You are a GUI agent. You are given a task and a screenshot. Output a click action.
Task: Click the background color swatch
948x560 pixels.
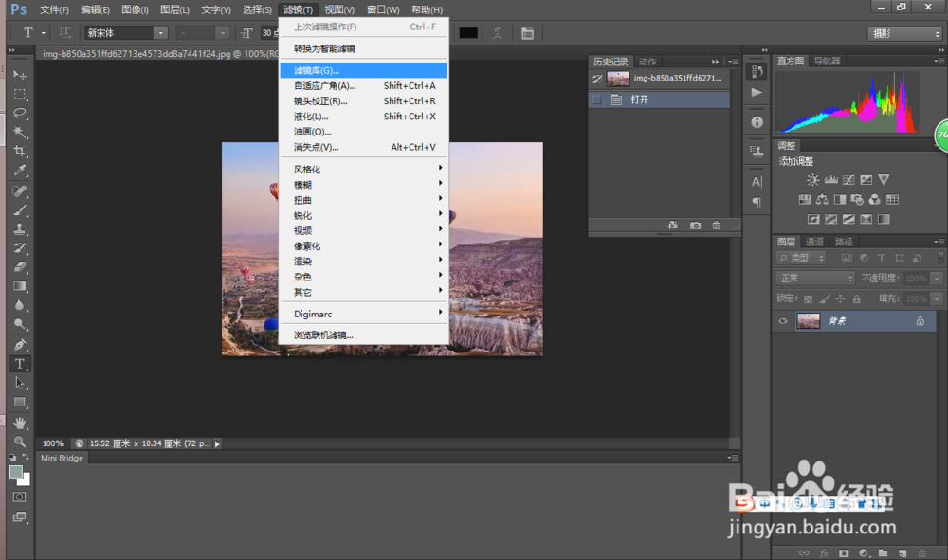[26, 480]
